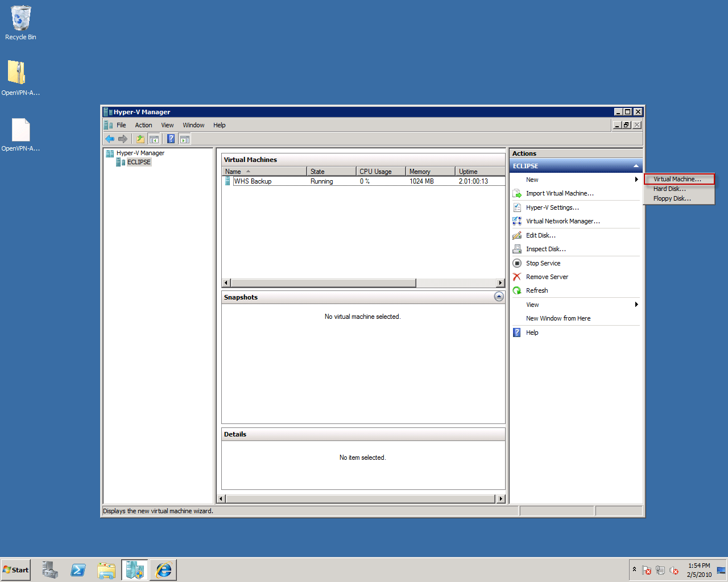Screen dimensions: 728x582
Task: Click the Inspect Disk icon
Action: (517, 249)
